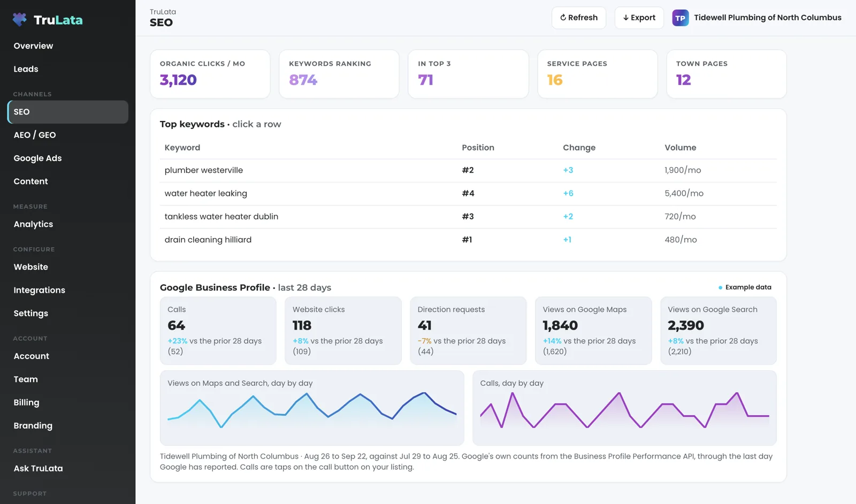Click the In Top 3 card
This screenshot has width=856, height=504.
[468, 74]
